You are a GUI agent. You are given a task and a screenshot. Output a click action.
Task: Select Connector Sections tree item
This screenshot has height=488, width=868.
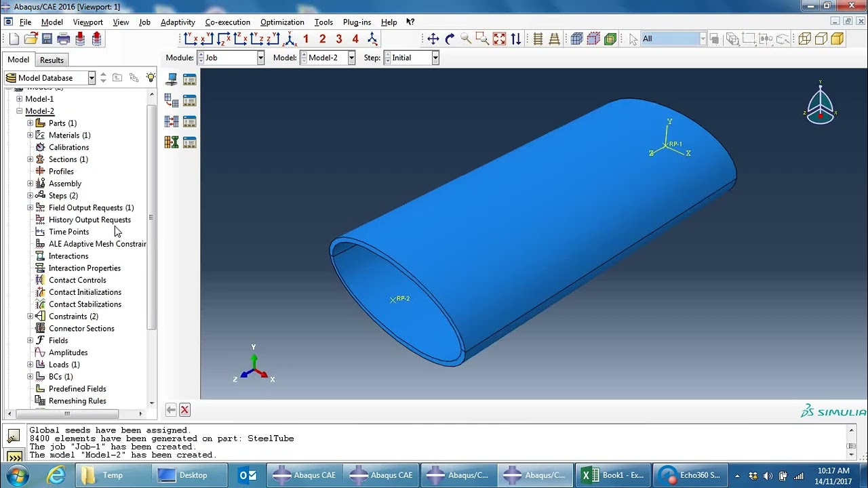coord(81,329)
